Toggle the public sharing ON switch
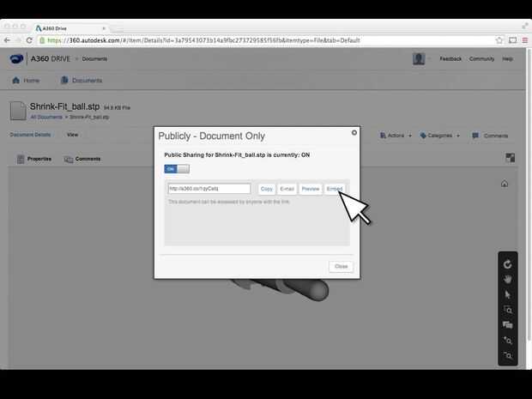 click(177, 169)
